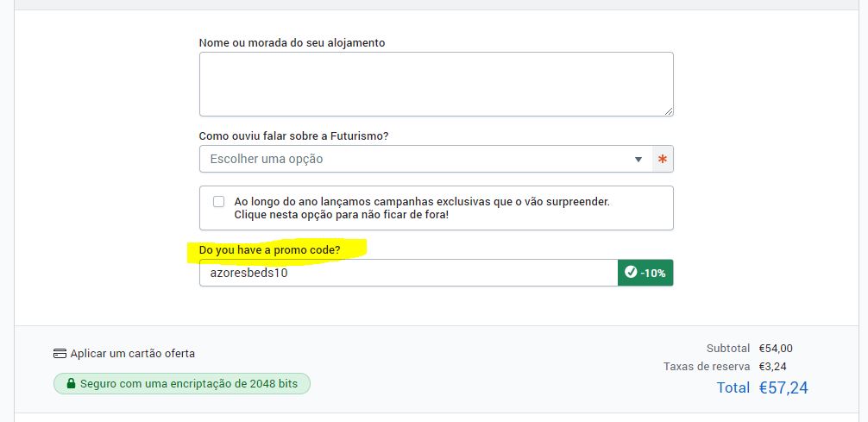Image resolution: width=868 pixels, height=422 pixels.
Task: Click the textarea resize handle corner
Action: point(669,111)
